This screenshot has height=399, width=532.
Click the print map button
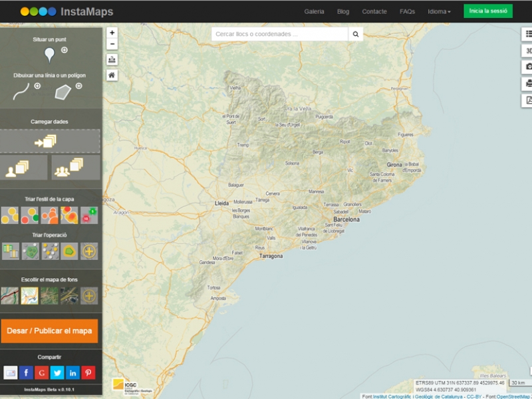click(x=527, y=83)
